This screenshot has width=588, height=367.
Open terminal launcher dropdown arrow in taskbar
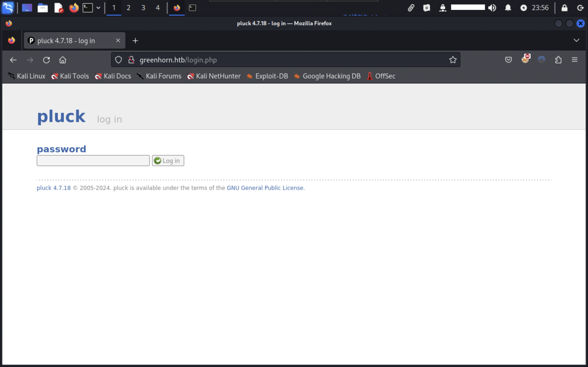98,8
